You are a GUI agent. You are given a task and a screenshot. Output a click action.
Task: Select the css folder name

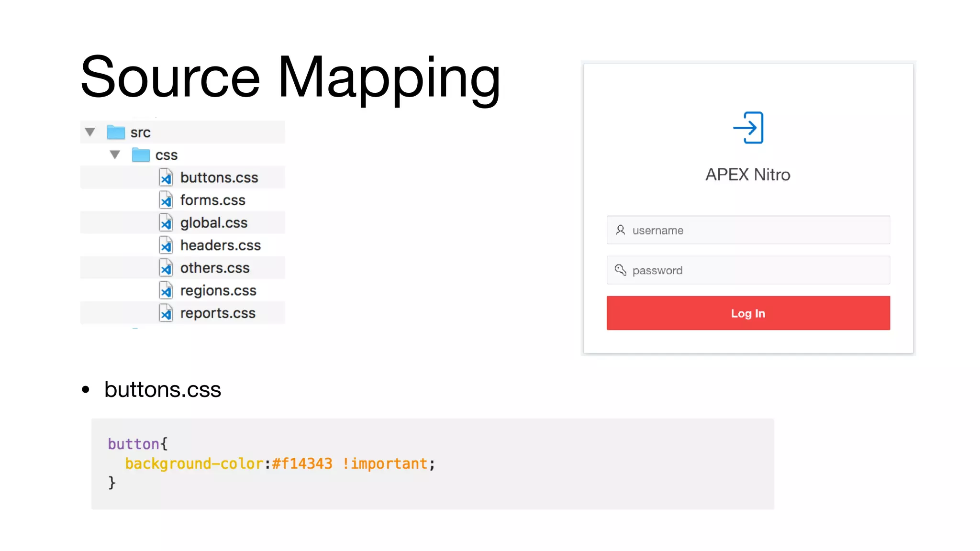[x=166, y=155]
